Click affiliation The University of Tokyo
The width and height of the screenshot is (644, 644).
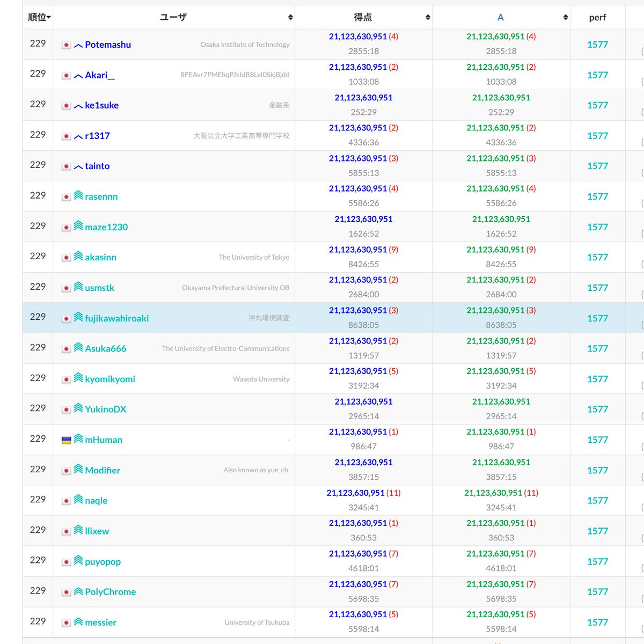click(254, 257)
